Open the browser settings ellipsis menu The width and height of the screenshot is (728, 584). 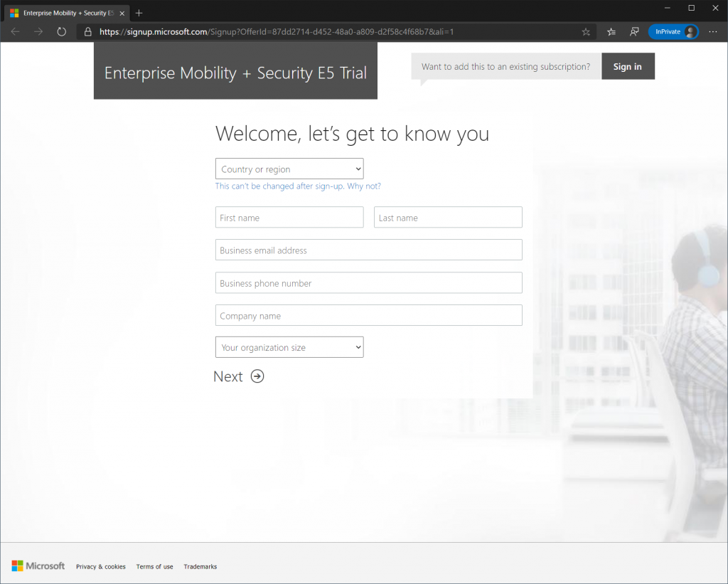713,31
